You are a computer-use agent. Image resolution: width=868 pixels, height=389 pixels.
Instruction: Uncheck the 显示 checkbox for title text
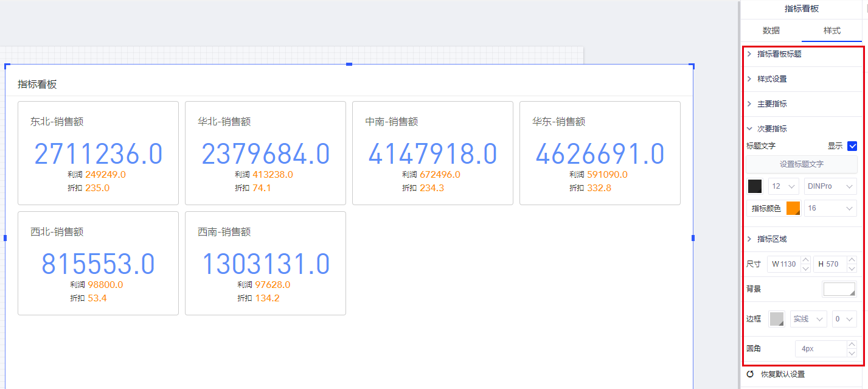tap(852, 146)
